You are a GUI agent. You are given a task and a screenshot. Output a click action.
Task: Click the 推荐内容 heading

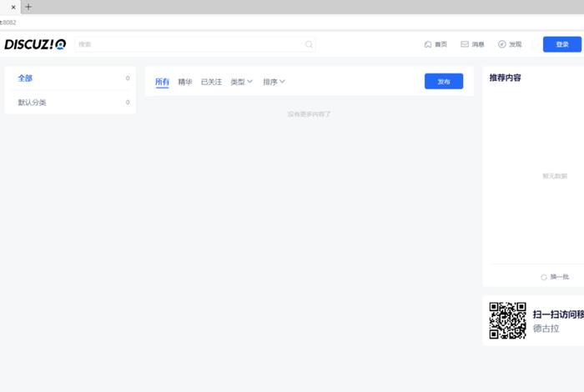point(505,78)
